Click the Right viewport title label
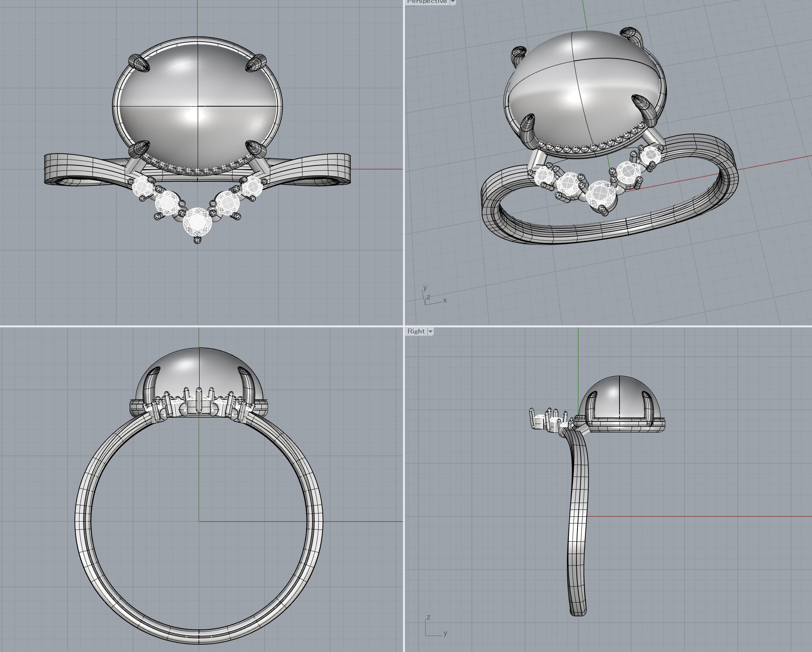Screen dimensions: 812x652 (x=416, y=331)
